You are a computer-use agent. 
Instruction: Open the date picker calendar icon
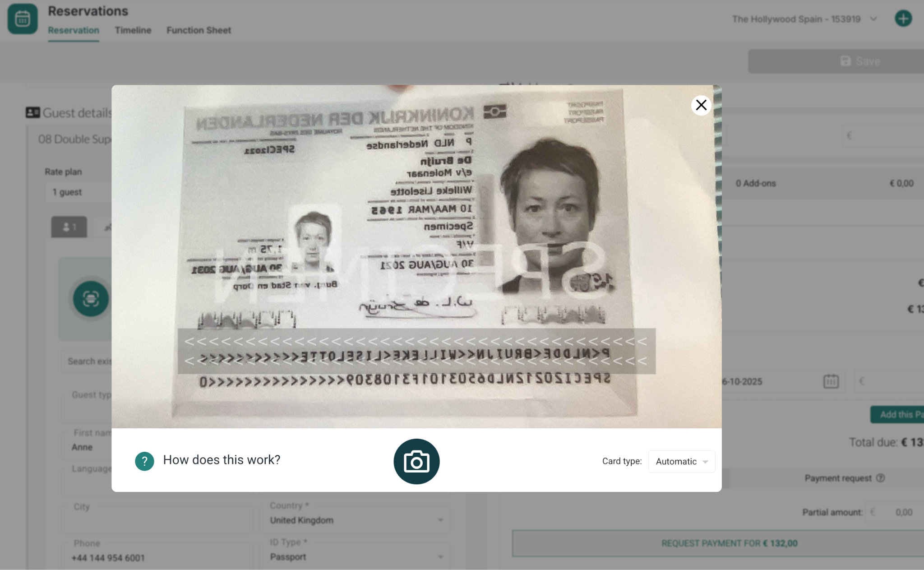[831, 381]
